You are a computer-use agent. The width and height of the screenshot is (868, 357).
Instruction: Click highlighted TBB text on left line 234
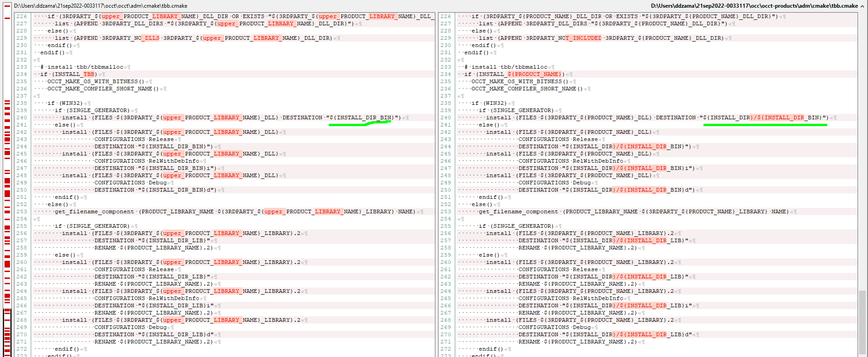(x=89, y=74)
